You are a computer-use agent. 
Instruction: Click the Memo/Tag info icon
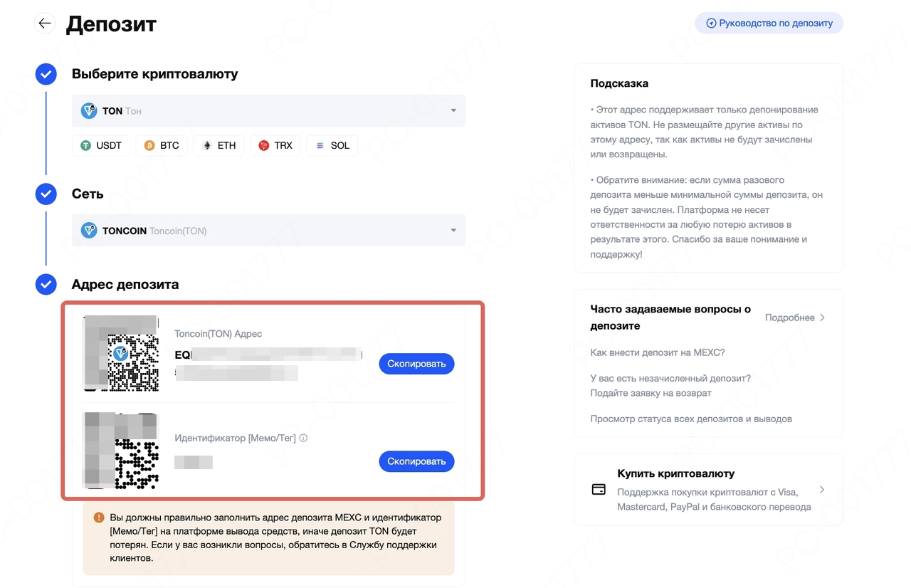[x=303, y=439]
